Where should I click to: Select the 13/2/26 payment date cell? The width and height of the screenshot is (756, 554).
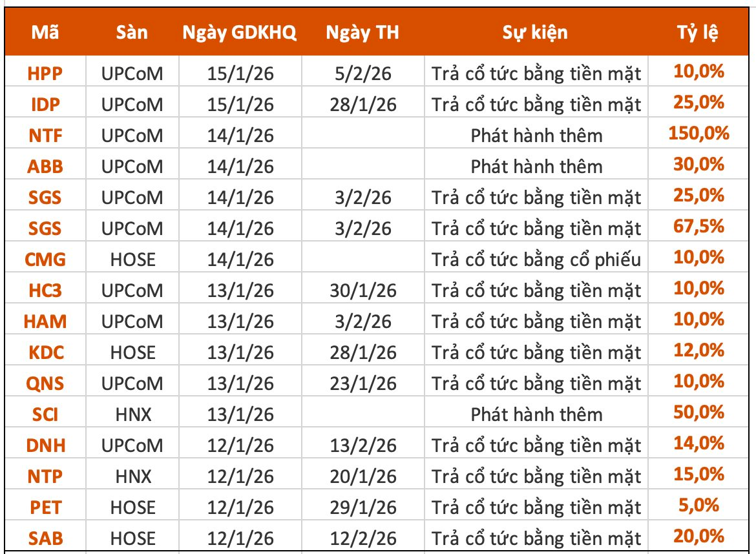362,446
